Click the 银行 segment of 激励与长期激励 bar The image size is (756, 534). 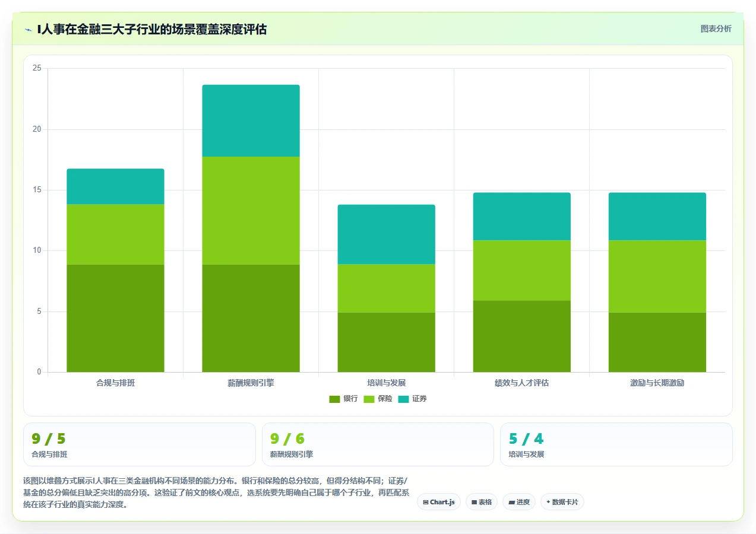(x=657, y=342)
